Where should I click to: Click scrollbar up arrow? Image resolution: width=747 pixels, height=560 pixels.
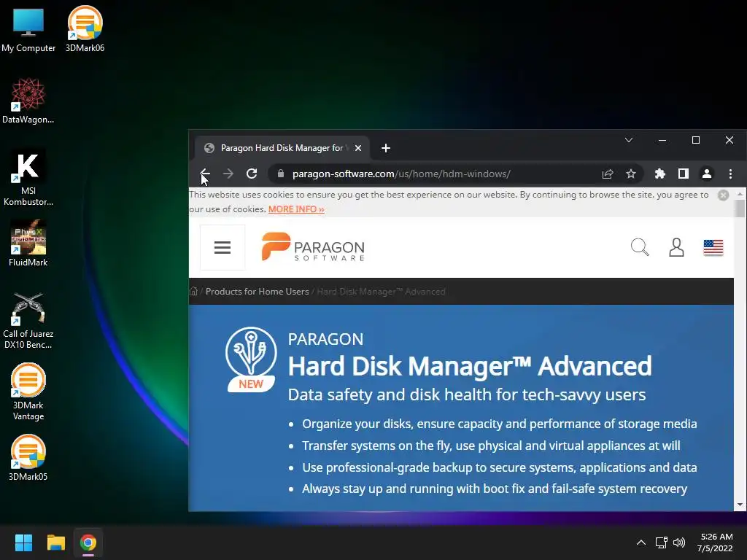pos(740,194)
